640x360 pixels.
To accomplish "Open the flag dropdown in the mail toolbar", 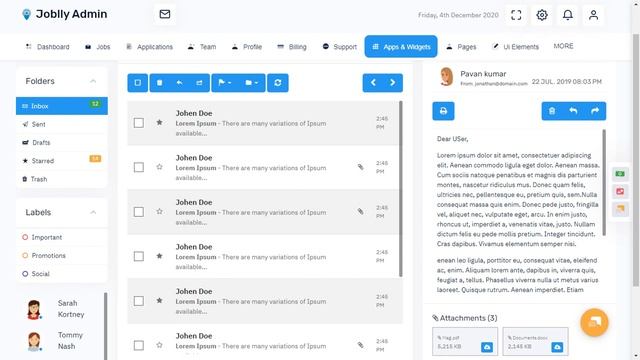I will click(x=225, y=83).
